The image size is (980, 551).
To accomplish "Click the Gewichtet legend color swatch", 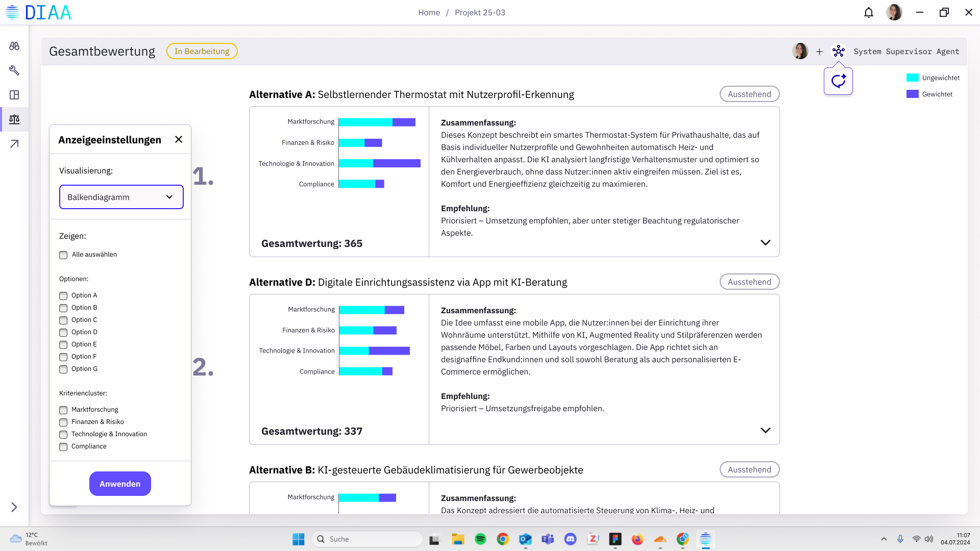I will click(x=912, y=94).
